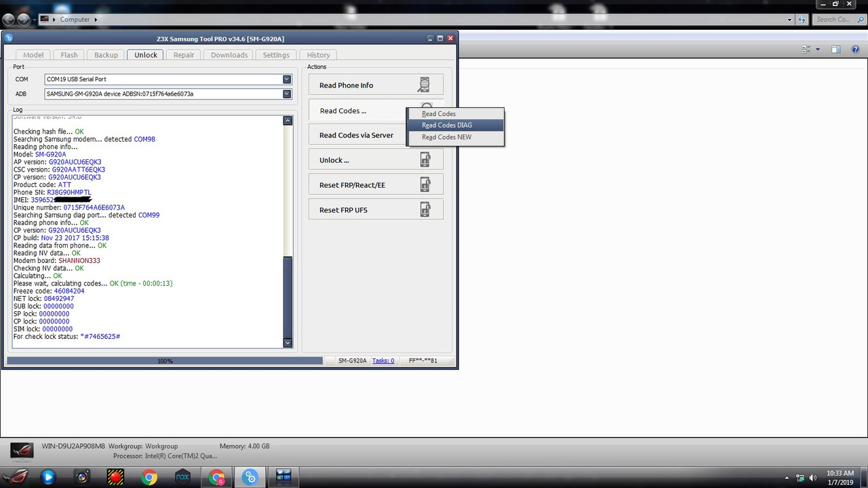Choose Read Codes DIAG menu entry
Viewport: 868px width, 488px height.
click(456, 125)
